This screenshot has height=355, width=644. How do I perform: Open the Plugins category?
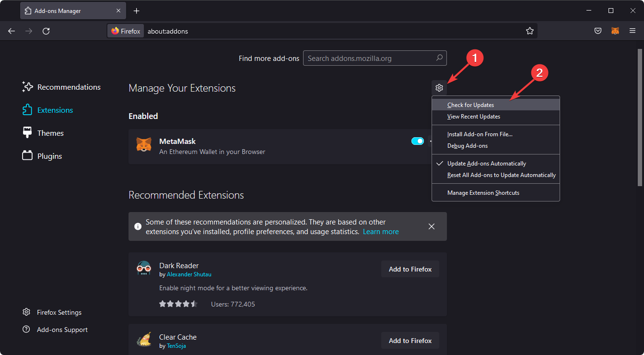click(x=42, y=156)
